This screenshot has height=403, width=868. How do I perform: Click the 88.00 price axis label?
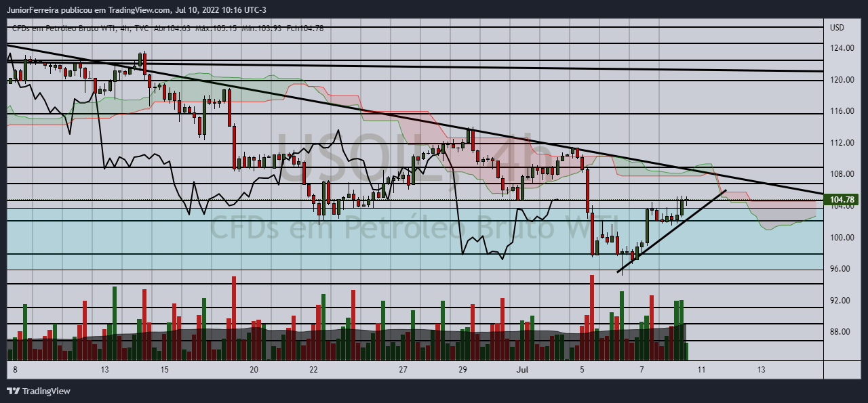click(x=839, y=332)
